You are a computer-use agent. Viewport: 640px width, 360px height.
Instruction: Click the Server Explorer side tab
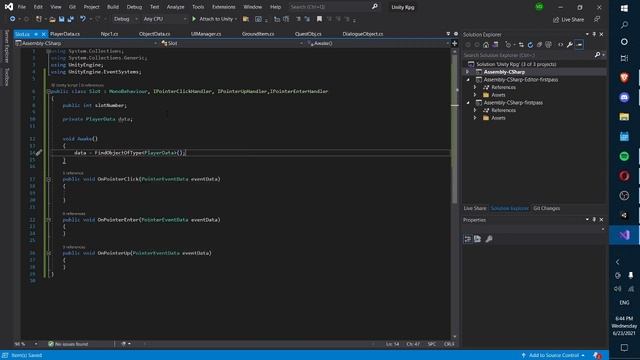7,46
